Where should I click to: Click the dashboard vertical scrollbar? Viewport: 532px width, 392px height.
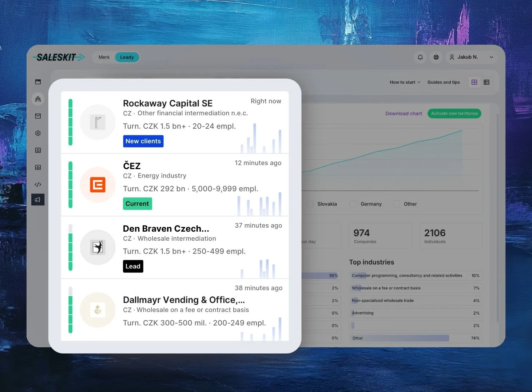(497, 218)
